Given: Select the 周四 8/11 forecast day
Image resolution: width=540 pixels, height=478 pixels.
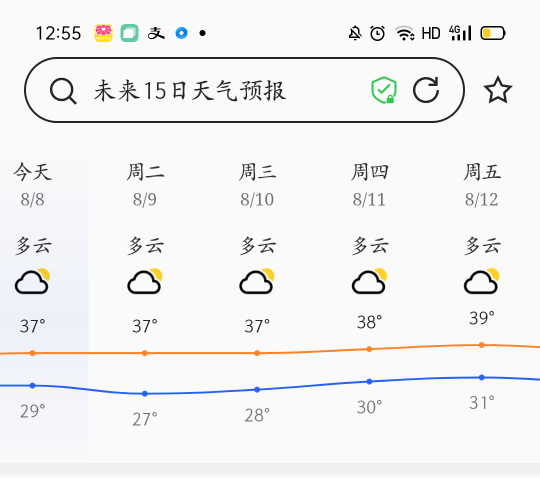Looking at the screenshot, I should [369, 302].
